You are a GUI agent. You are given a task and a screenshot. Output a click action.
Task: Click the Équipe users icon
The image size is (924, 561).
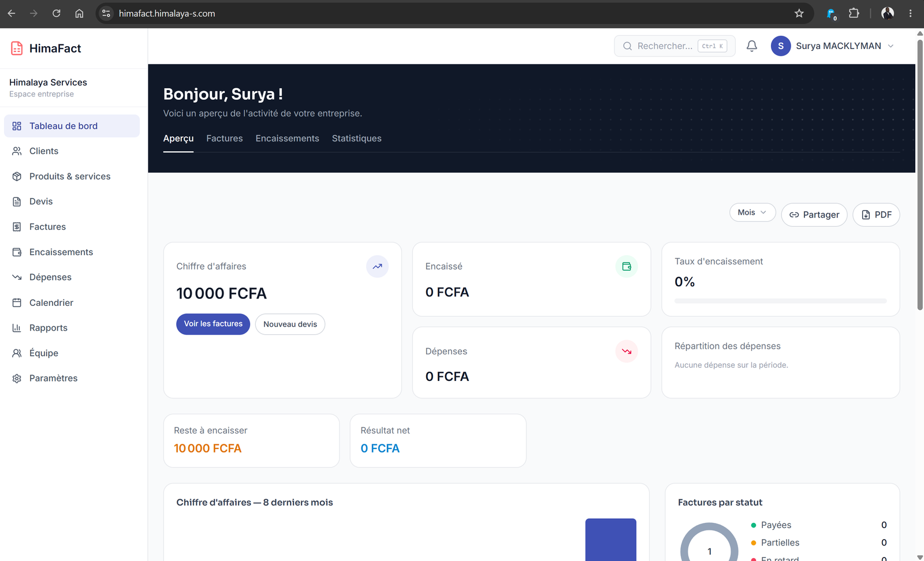coord(17,353)
